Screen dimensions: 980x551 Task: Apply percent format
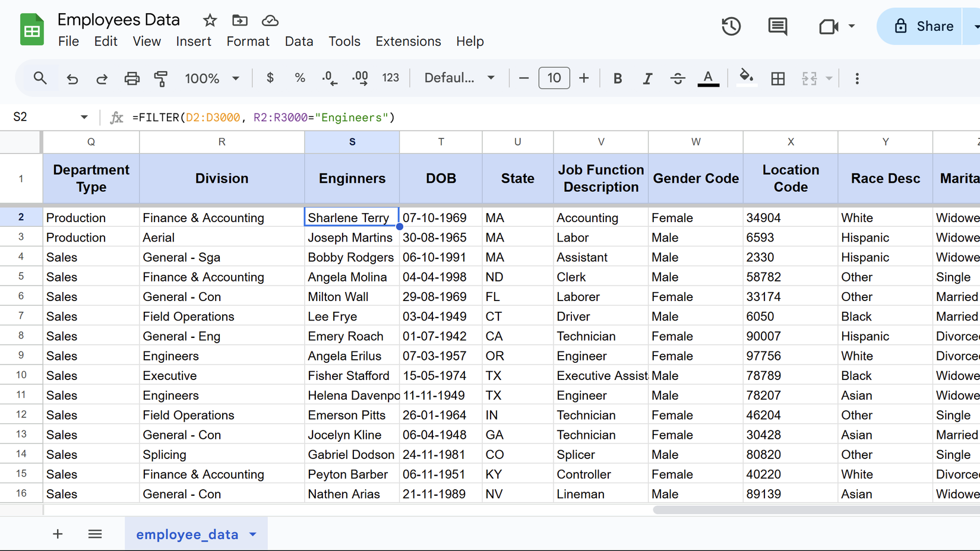299,78
